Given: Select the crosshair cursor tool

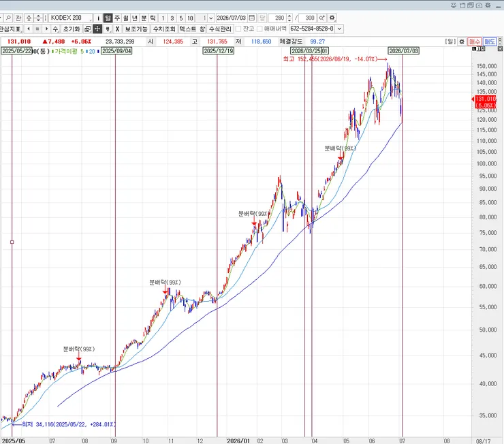Looking at the screenshot, I should 97,29.
